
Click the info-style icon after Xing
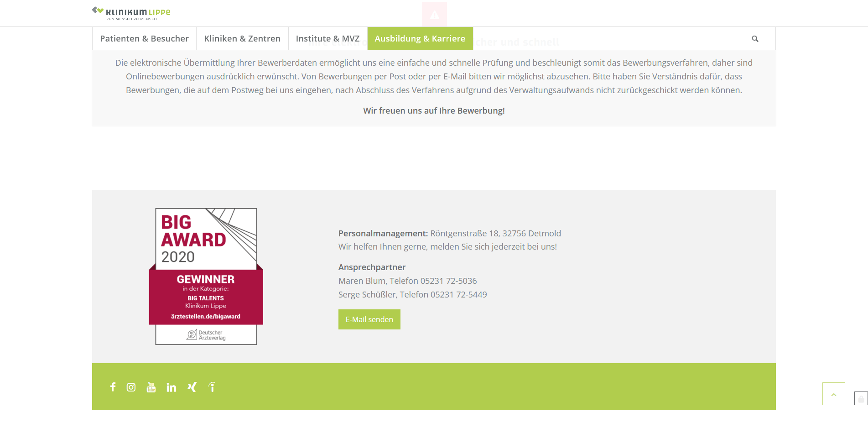point(212,387)
